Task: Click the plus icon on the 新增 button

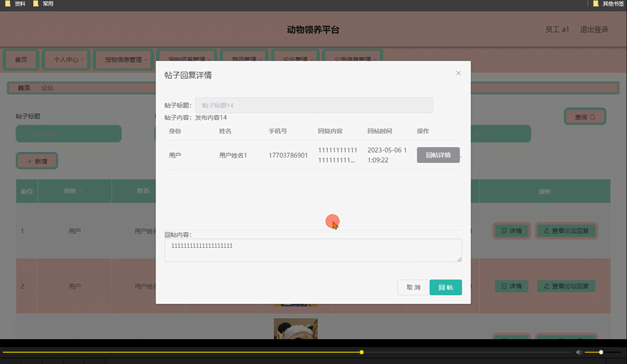Action: coord(29,160)
